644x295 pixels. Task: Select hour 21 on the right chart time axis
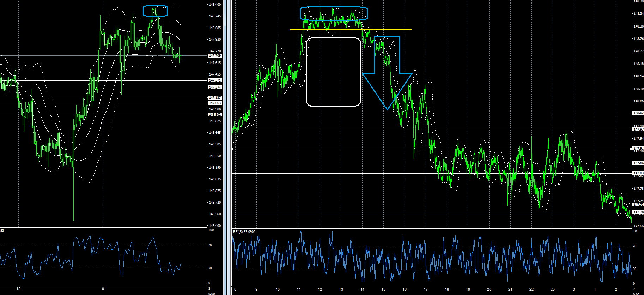510,289
